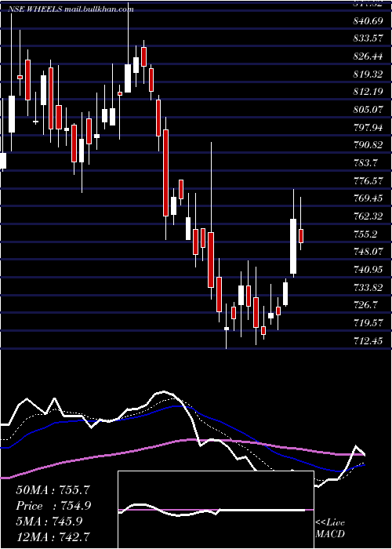Select the Price : 754.9 reading
This screenshot has width=392, height=549.
pos(53,506)
